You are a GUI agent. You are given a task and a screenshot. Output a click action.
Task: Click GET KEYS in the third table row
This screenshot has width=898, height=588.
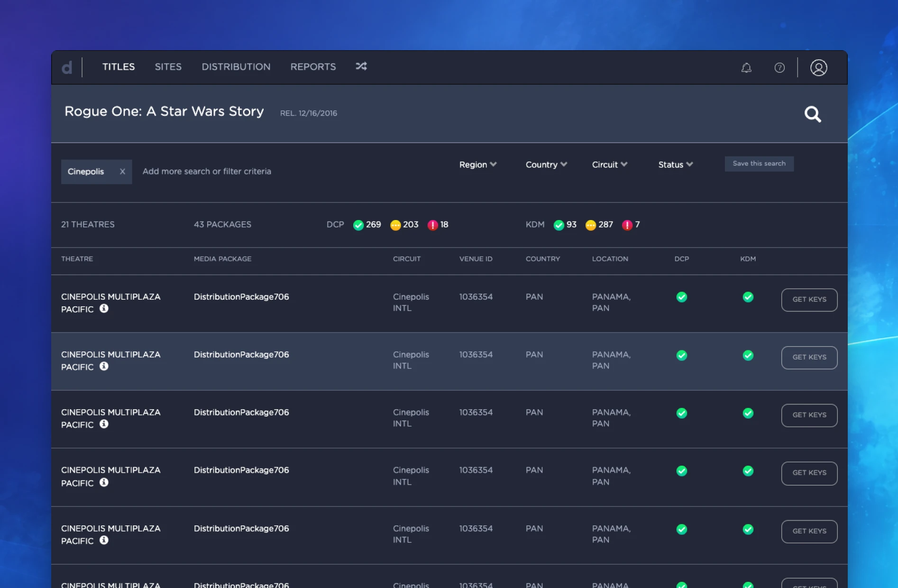[x=809, y=415]
